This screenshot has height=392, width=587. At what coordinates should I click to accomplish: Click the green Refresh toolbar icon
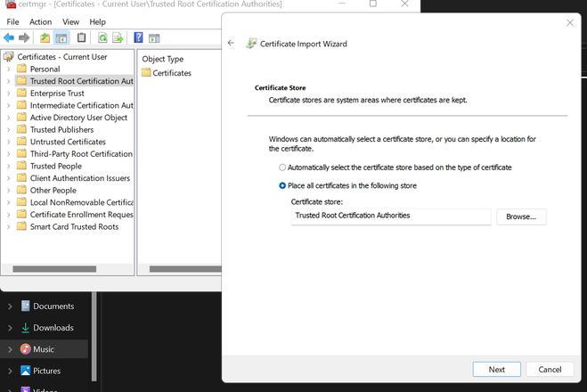pos(102,37)
